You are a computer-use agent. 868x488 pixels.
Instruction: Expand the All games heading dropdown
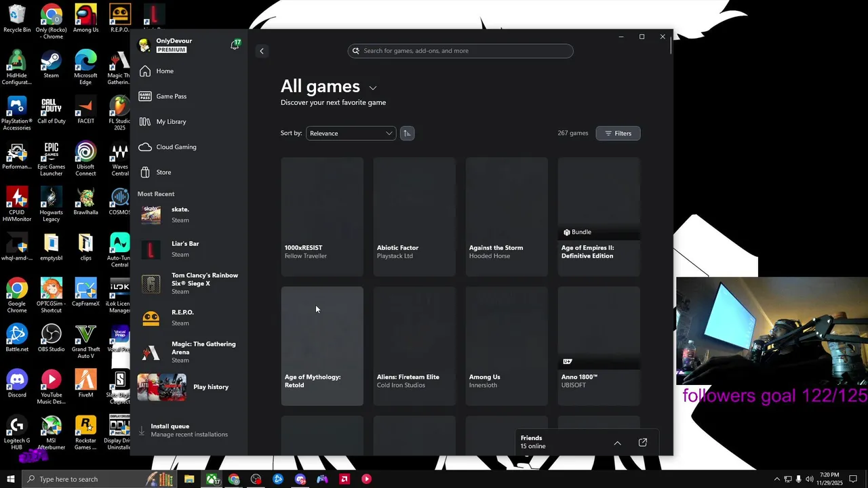click(x=372, y=87)
